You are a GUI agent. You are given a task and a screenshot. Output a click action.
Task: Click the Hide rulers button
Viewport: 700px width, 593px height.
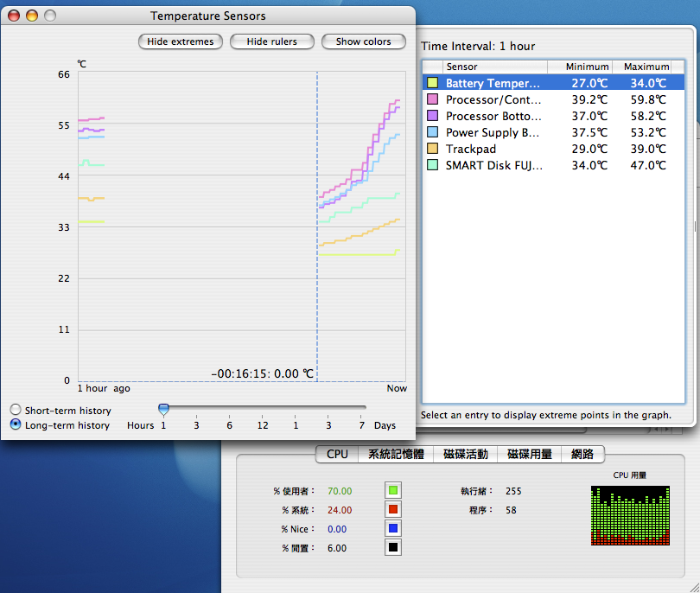tap(272, 41)
